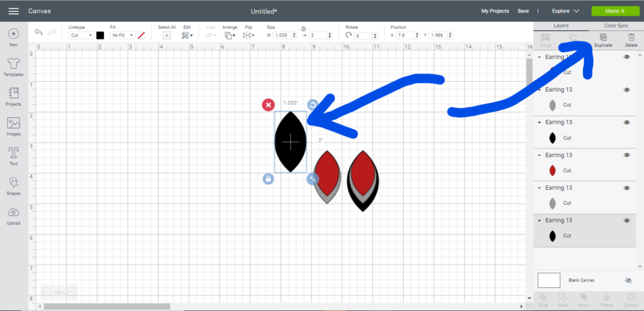Switch to the Color Sync tab
This screenshot has height=311, width=644.
(x=616, y=25)
